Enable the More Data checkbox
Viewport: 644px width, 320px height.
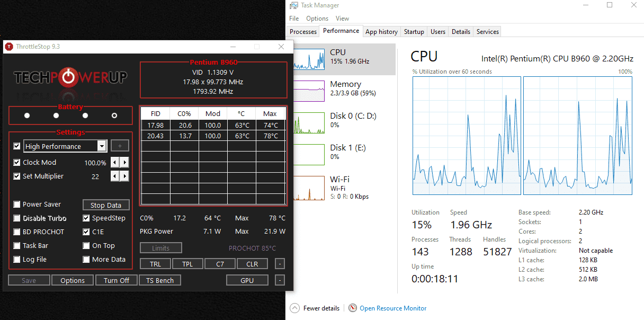click(x=86, y=260)
